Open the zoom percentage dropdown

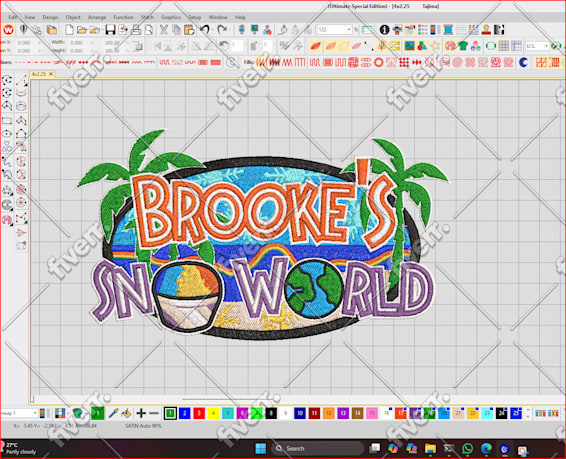pos(349,30)
